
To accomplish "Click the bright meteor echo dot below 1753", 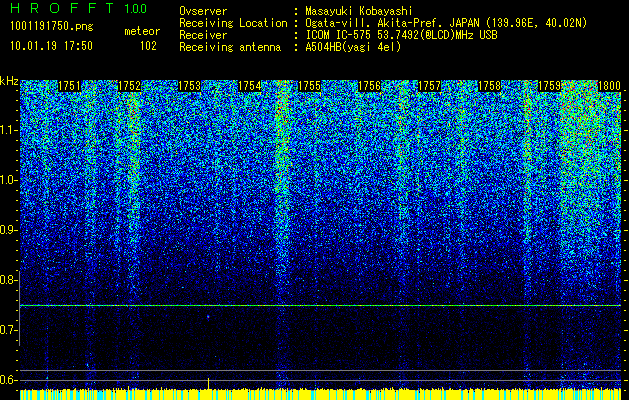I will [208, 317].
